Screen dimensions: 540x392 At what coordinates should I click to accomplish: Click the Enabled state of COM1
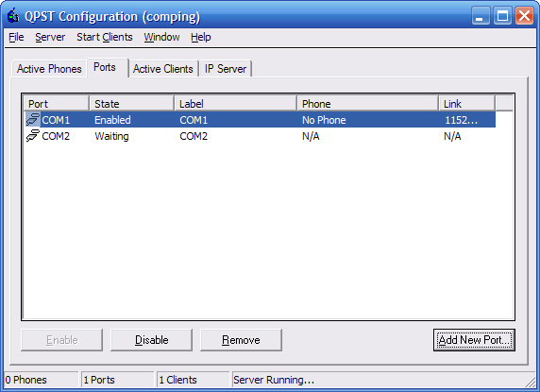[x=112, y=120]
